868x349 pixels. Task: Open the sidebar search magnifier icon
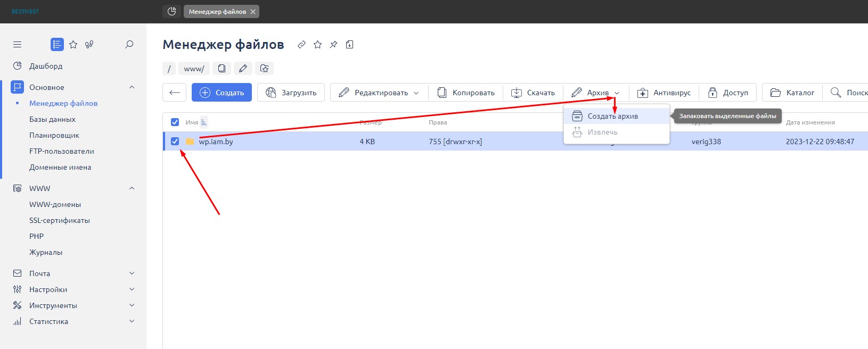click(129, 45)
